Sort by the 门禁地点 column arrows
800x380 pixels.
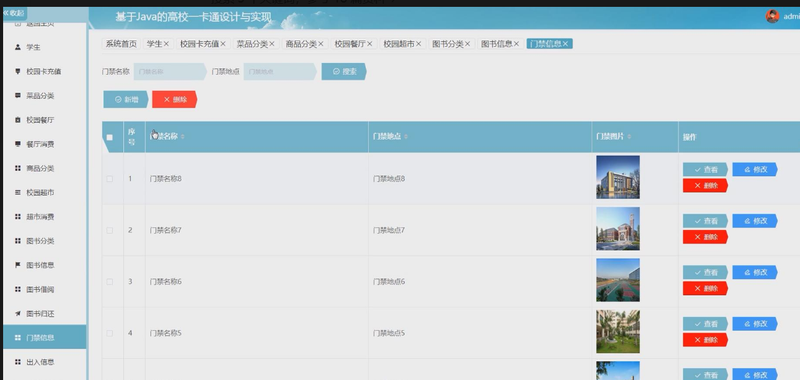406,137
